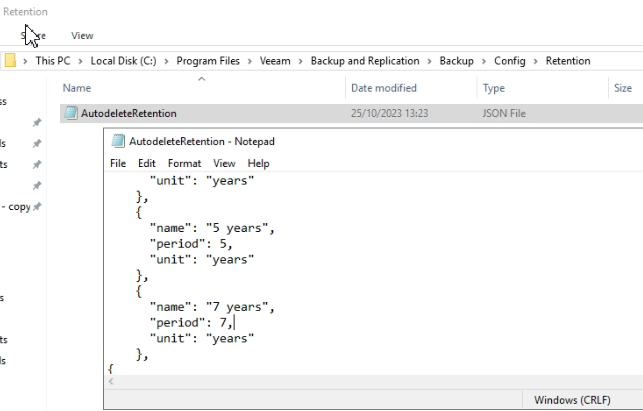The height and width of the screenshot is (411, 643).
Task: Open the Format menu in Notepad
Action: (185, 163)
